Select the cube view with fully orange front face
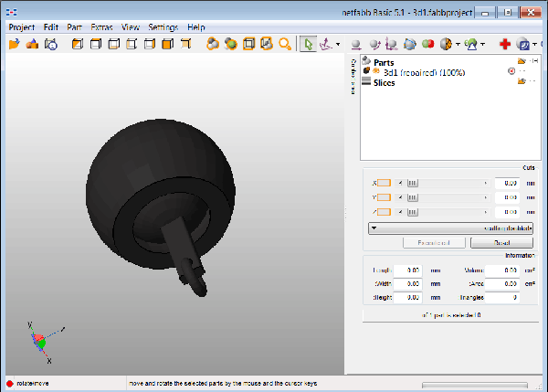Screen dimensions: 548x392 [168, 44]
